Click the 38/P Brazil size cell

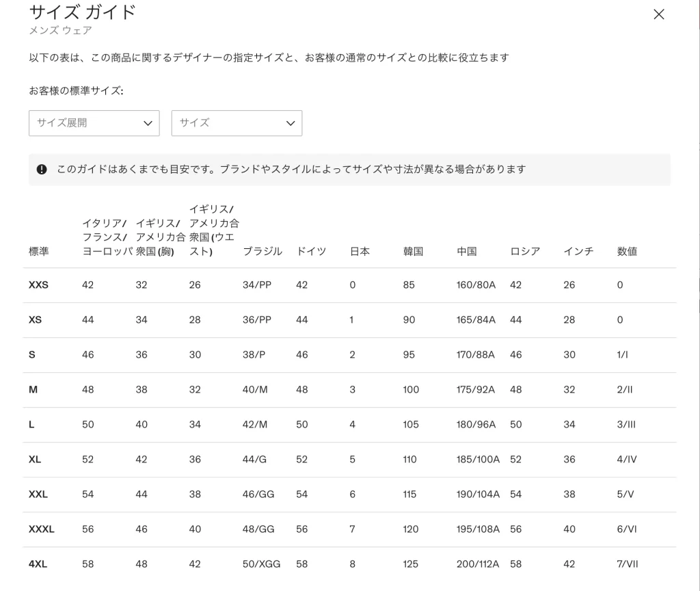pyautogui.click(x=254, y=355)
